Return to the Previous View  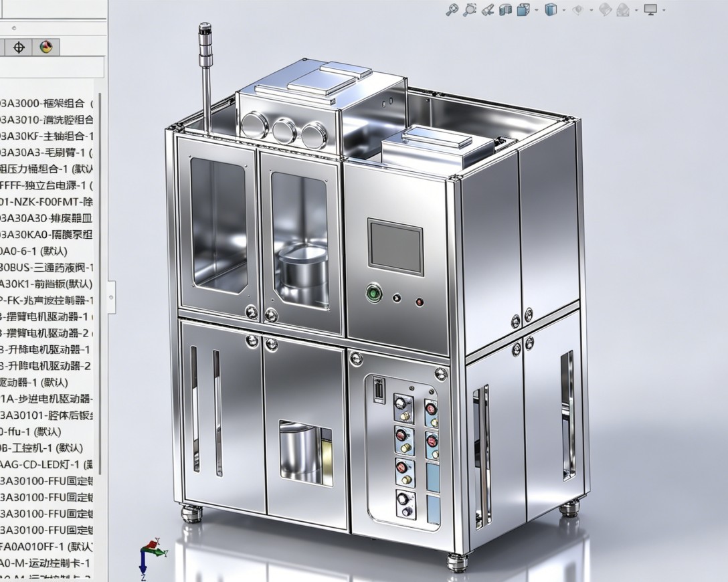tap(488, 9)
